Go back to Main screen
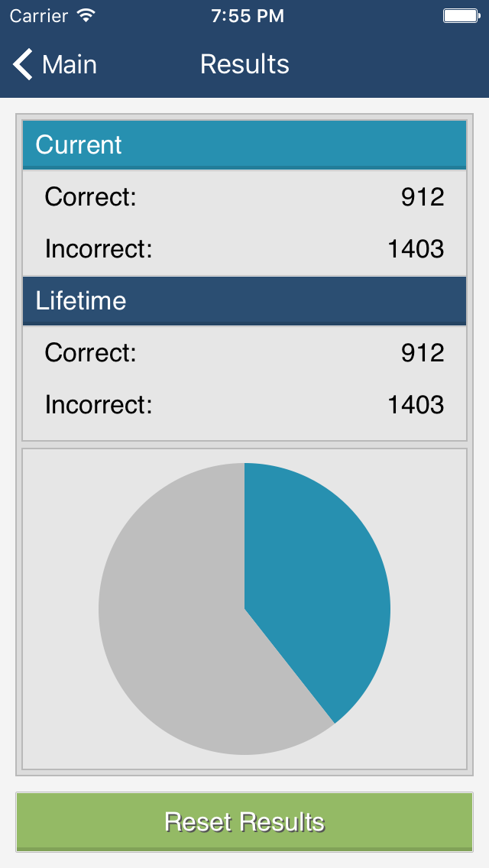Viewport: 489px width, 868px height. point(55,64)
